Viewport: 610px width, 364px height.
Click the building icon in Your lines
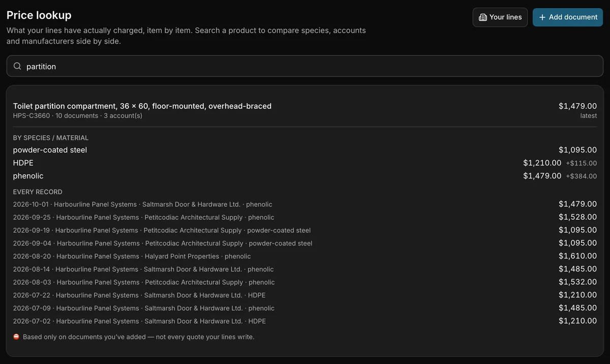coord(483,17)
